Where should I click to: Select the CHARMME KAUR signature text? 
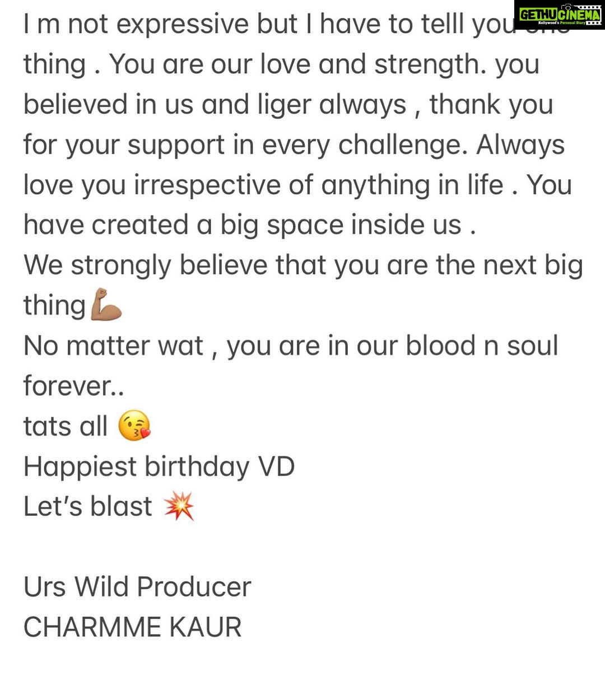[x=133, y=627]
